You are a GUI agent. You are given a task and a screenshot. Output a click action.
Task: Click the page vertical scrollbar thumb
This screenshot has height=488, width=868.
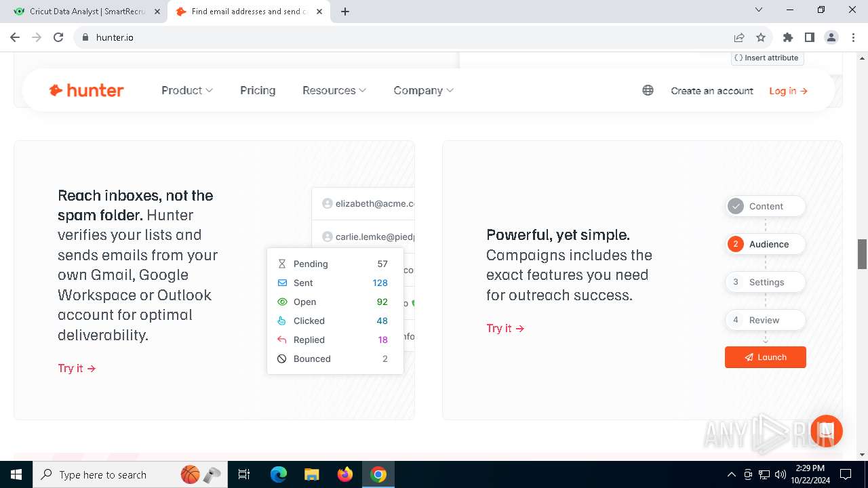click(x=862, y=253)
